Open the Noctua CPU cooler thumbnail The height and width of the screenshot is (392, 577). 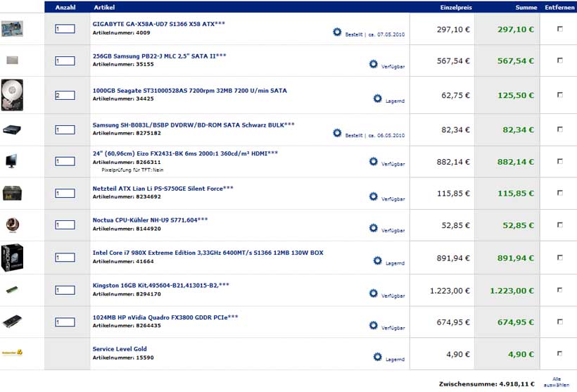13,225
